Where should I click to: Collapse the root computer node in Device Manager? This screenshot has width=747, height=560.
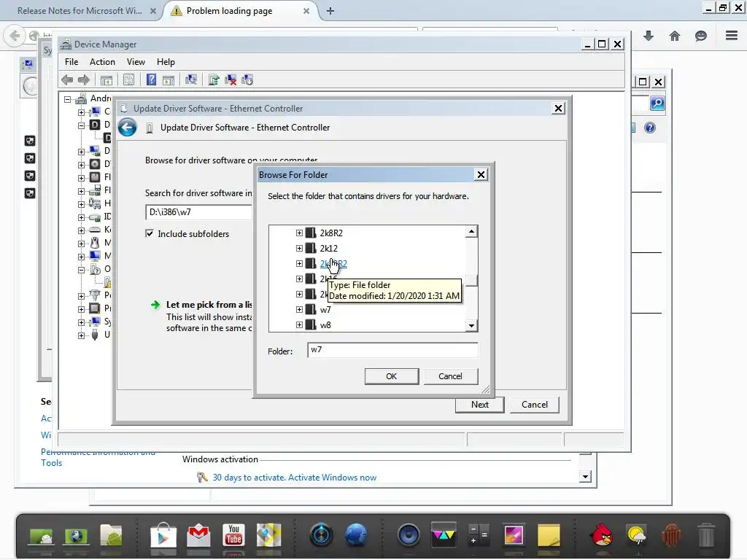pyautogui.click(x=68, y=99)
